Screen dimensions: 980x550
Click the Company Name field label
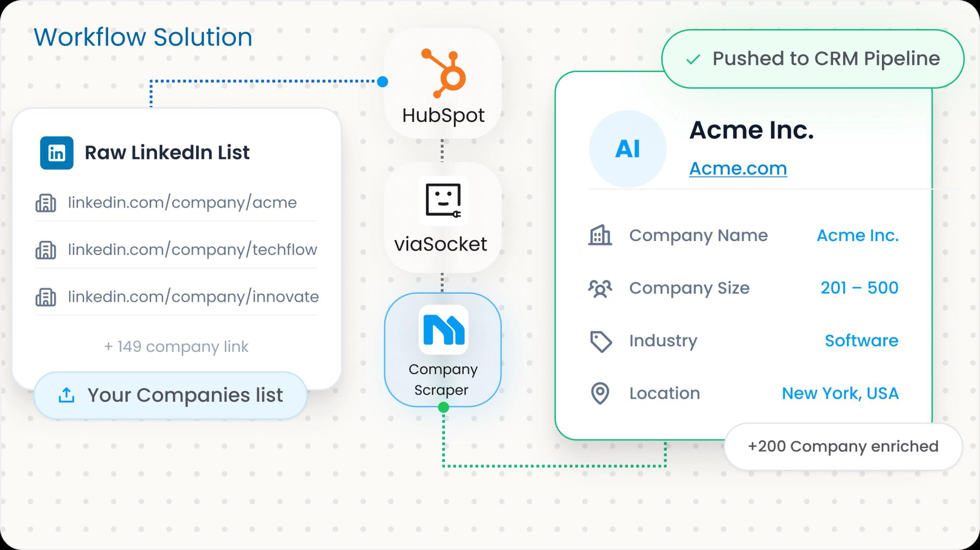(698, 235)
